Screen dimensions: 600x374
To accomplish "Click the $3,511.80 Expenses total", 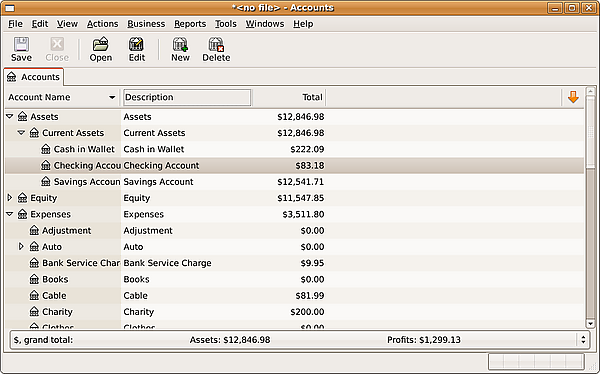I will click(x=303, y=214).
